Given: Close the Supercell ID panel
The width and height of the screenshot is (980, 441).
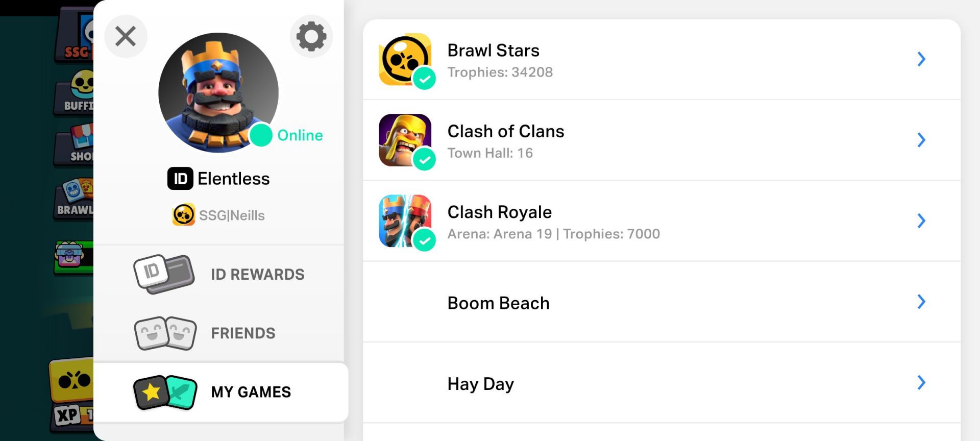Looking at the screenshot, I should point(126,36).
